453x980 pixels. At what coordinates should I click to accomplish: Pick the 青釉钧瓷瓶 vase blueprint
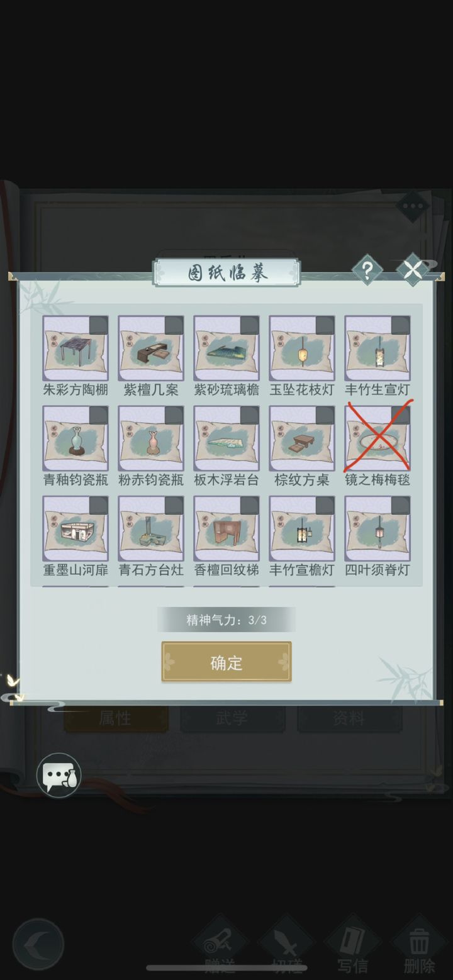tap(75, 438)
